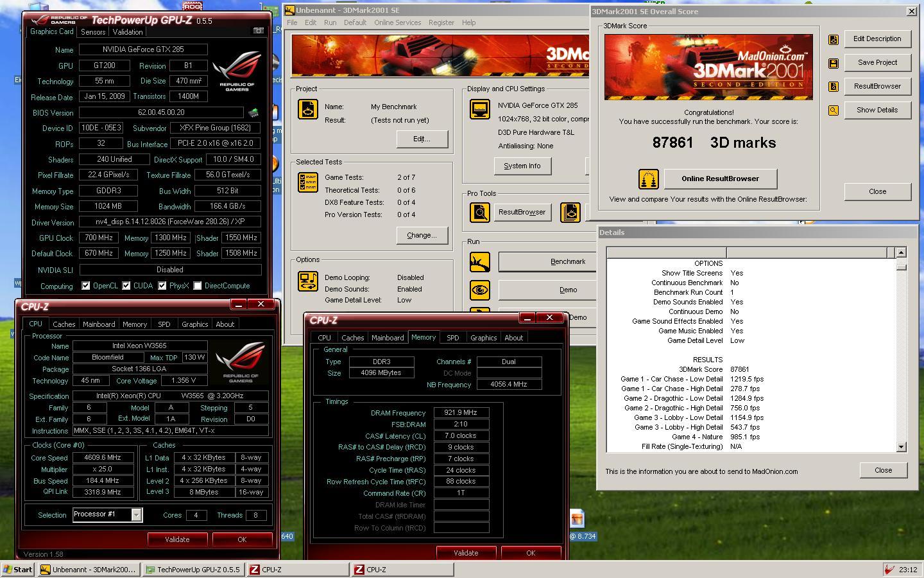Click the Core Speed value 4609.6 MHz
Image resolution: width=924 pixels, height=578 pixels.
click(103, 458)
